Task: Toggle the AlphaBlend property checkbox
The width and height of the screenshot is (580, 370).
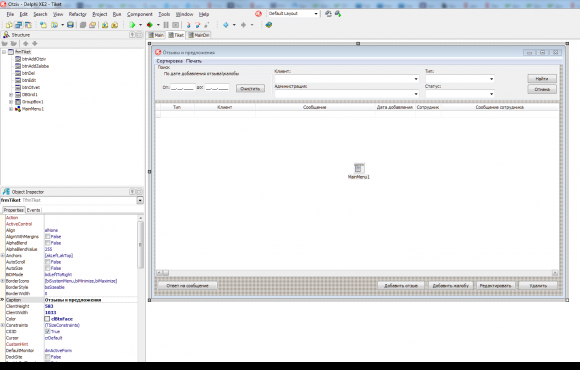Action: tap(47, 243)
